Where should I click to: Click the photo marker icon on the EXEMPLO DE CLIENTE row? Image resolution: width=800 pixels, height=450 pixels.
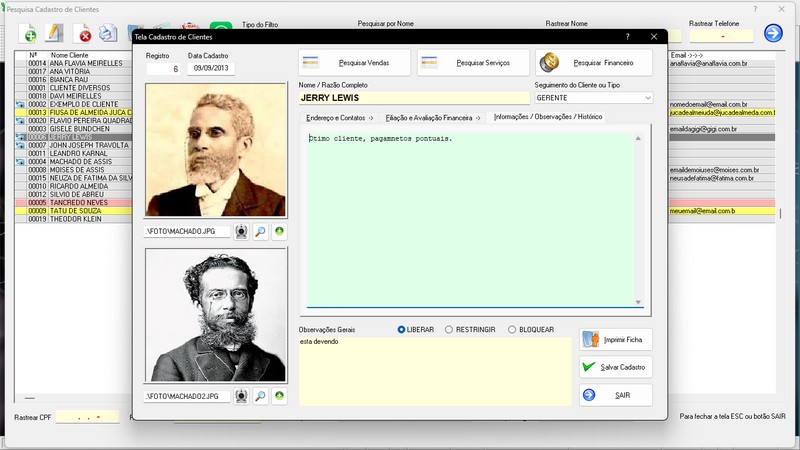20,104
